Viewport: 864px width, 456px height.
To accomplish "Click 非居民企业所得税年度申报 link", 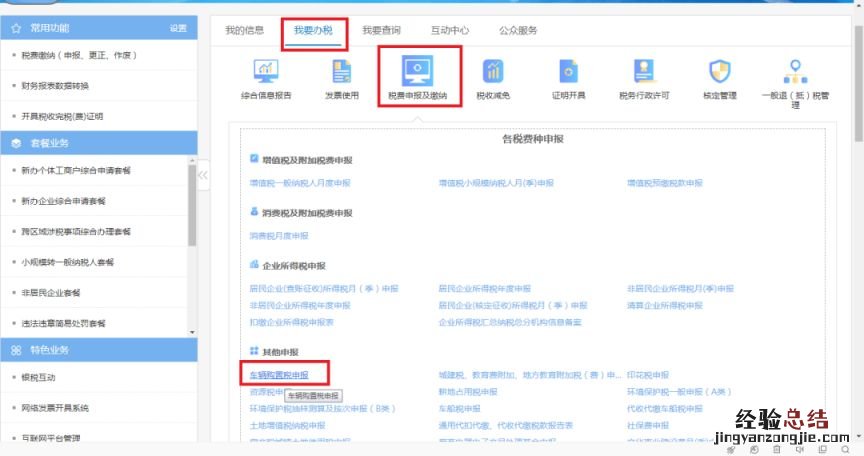I will tap(300, 306).
